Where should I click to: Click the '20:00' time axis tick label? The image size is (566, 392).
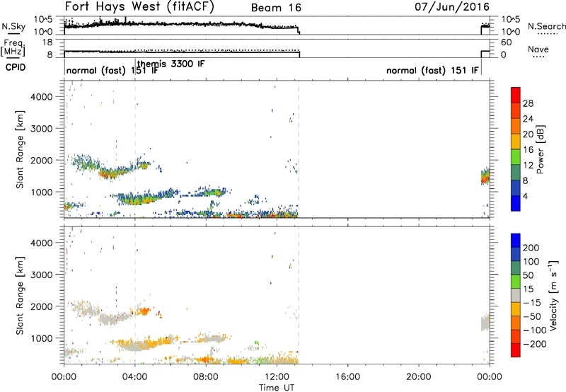tap(419, 377)
